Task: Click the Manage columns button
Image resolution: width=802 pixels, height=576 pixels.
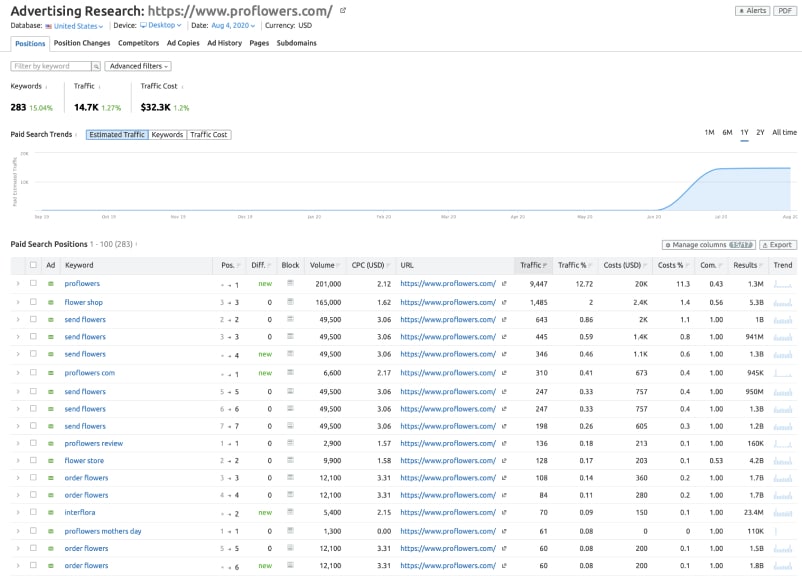Action: [x=709, y=245]
